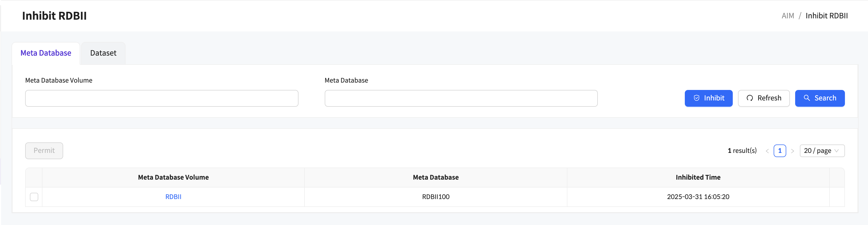Screen dimensions: 868x225
Task: Click the RDBII100 table cell
Action: 435,197
